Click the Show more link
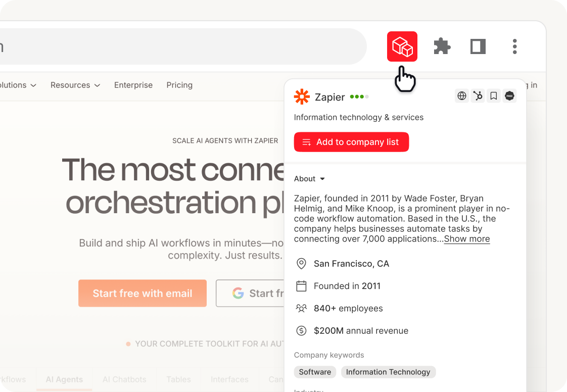Screen dimensions: 567x392 pos(466,239)
